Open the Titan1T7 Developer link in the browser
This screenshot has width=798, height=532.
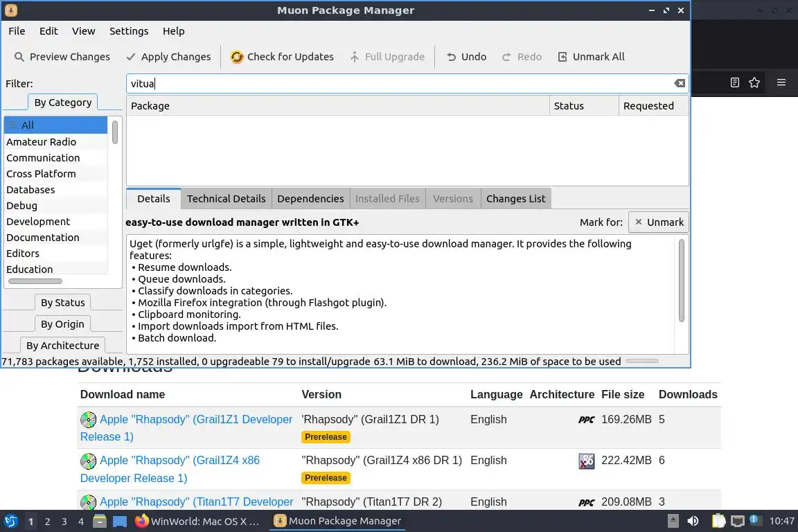pyautogui.click(x=197, y=502)
